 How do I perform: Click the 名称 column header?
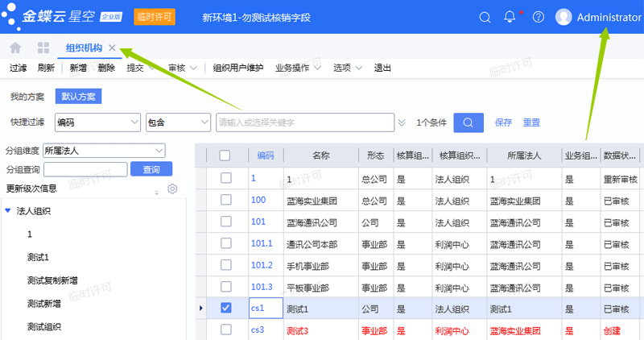(320, 155)
